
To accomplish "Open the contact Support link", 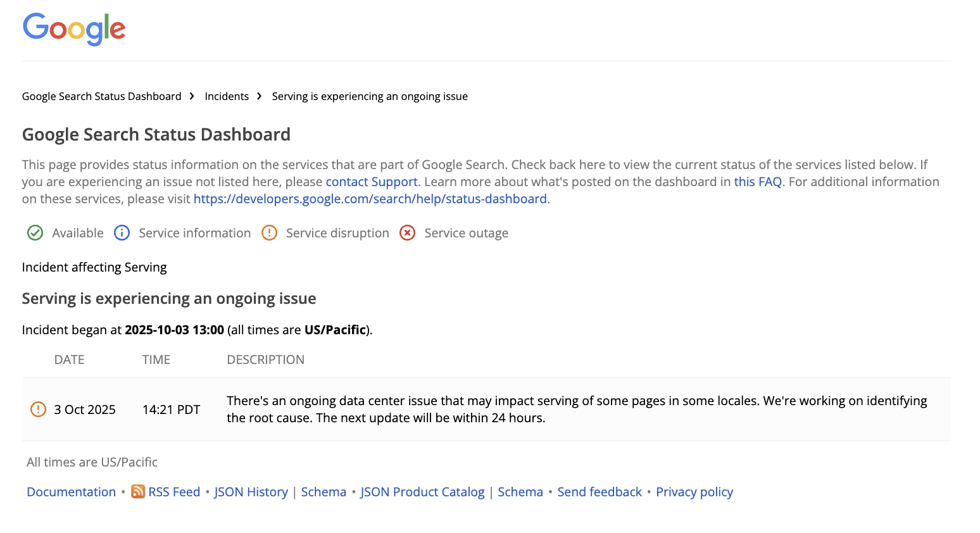I will point(372,182).
